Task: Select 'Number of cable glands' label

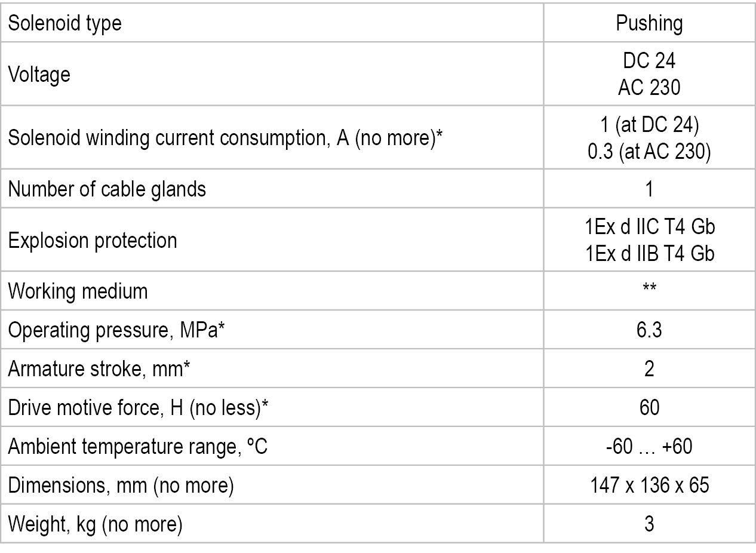Action: click(107, 189)
